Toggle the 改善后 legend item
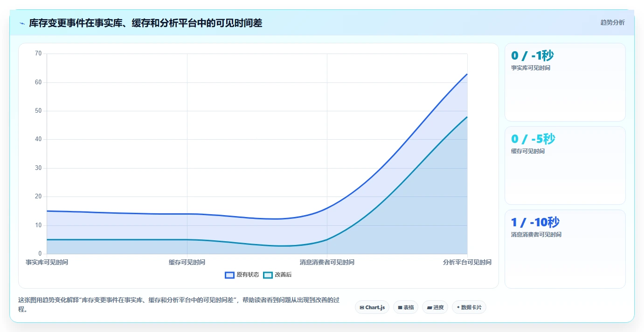Image resolution: width=644 pixels, height=332 pixels. (x=277, y=275)
